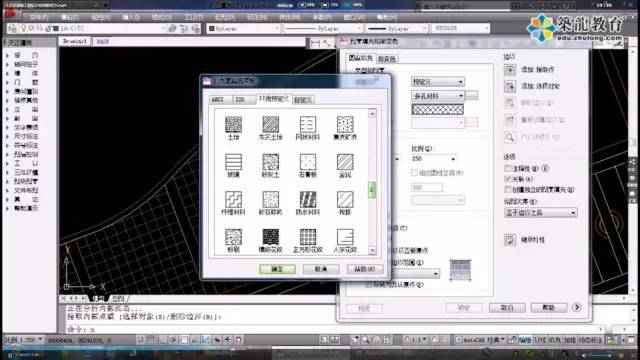
Task: Switch to the 渐变色 gradient tab
Action: pyautogui.click(x=387, y=59)
